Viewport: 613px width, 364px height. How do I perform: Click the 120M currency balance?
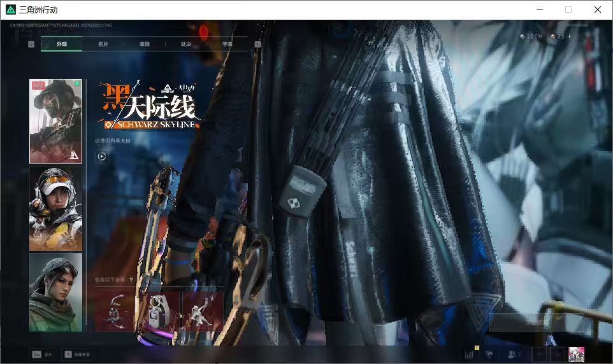pyautogui.click(x=531, y=36)
